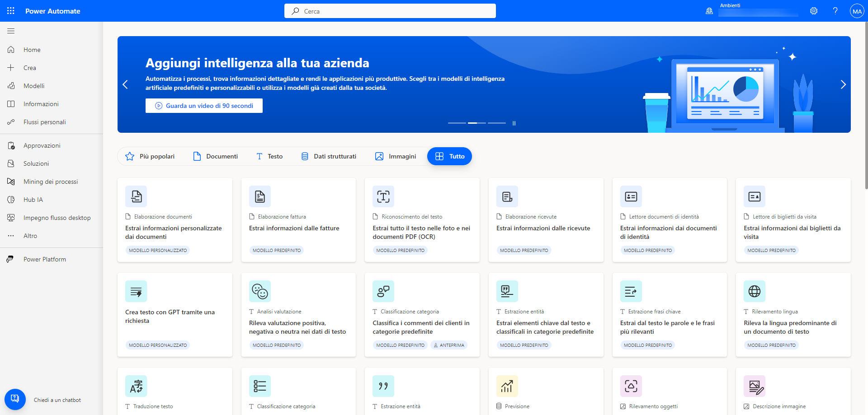Select the Più popolari filter tab
The width and height of the screenshot is (868, 415).
(150, 156)
